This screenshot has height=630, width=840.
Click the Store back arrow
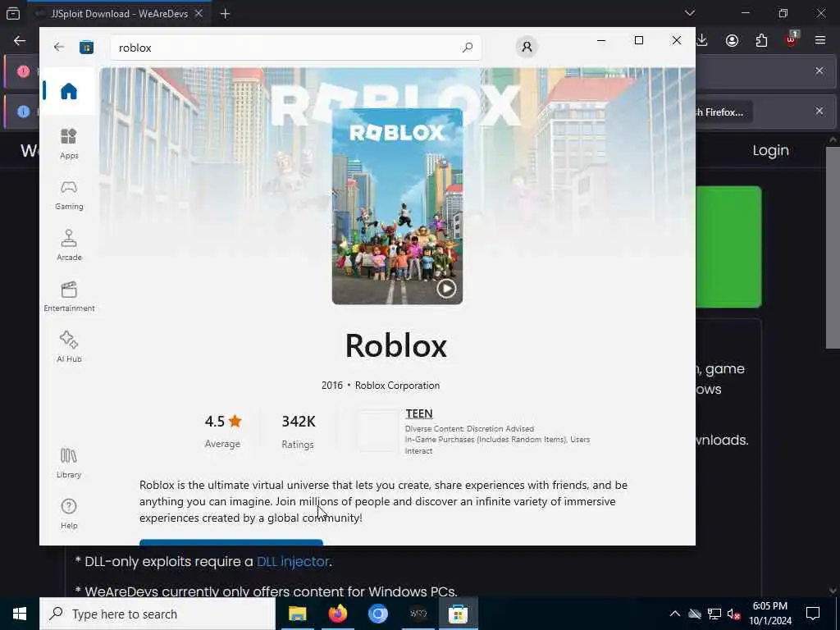click(x=58, y=47)
